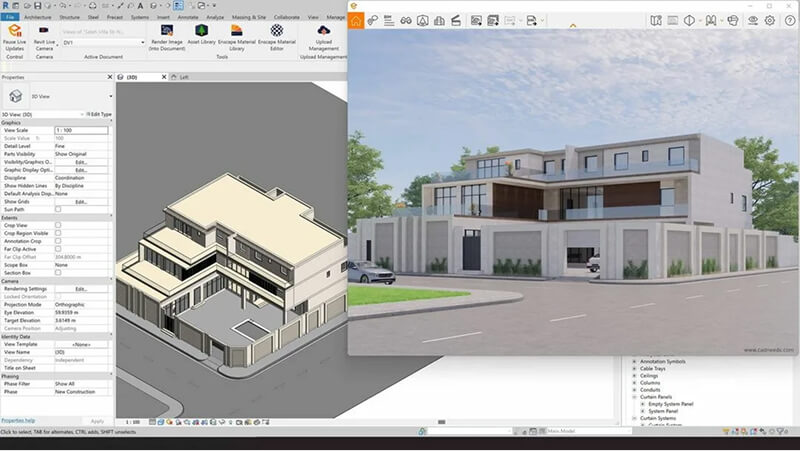Expand the Empty System Panel node
This screenshot has height=451, width=800.
pyautogui.click(x=643, y=404)
